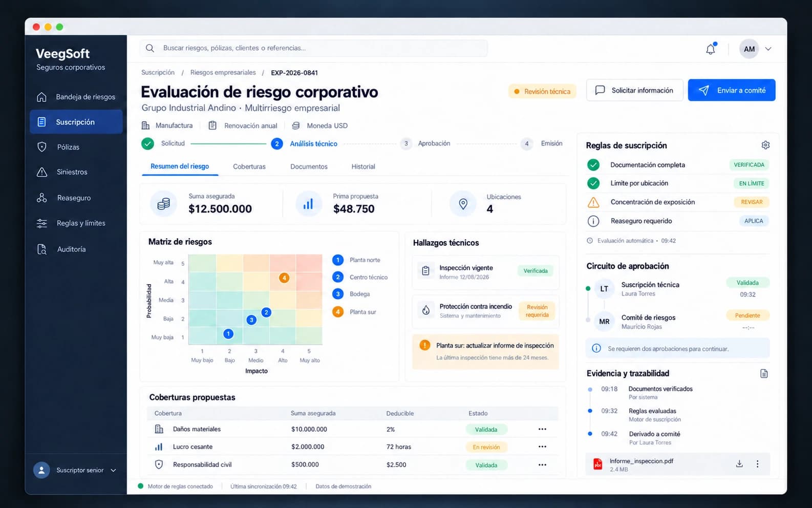Click the search magnifier icon
The height and width of the screenshot is (508, 812).
coord(150,48)
